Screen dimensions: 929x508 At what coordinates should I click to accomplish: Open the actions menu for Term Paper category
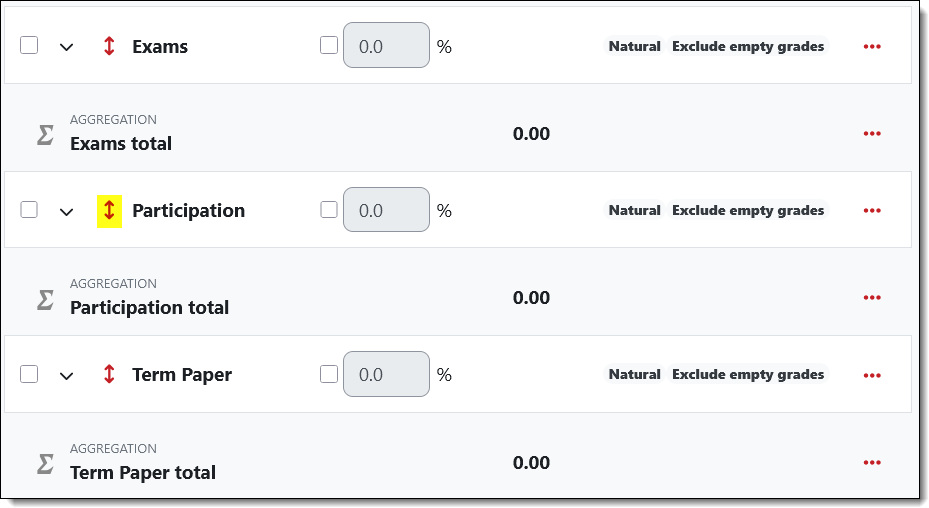(872, 375)
